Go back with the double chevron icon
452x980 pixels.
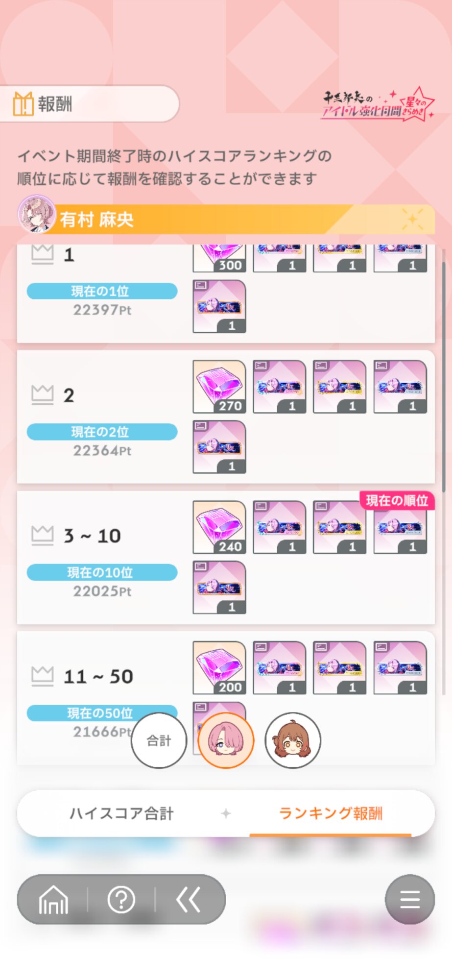(189, 900)
